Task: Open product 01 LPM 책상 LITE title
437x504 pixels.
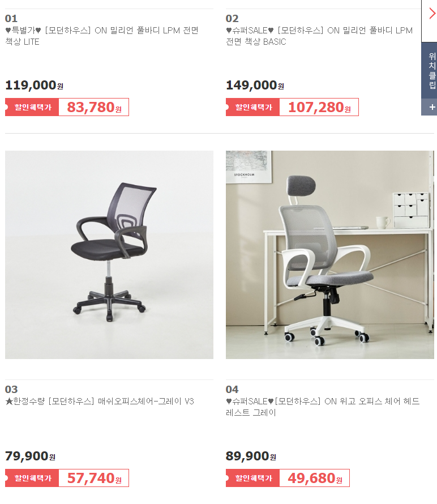Action: pyautogui.click(x=102, y=36)
